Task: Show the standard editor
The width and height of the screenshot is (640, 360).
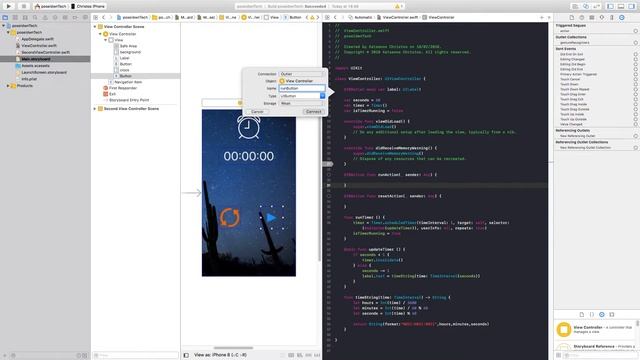Action: (x=575, y=6)
